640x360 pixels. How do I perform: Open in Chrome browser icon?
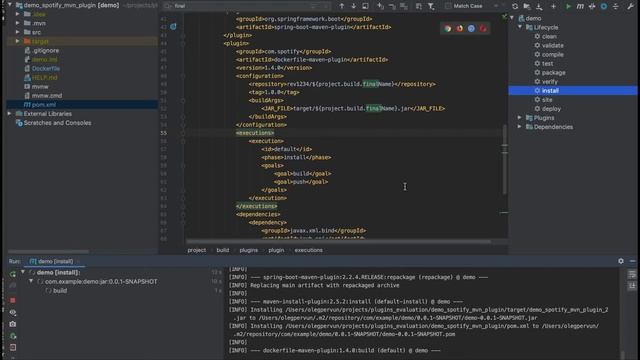[448, 29]
